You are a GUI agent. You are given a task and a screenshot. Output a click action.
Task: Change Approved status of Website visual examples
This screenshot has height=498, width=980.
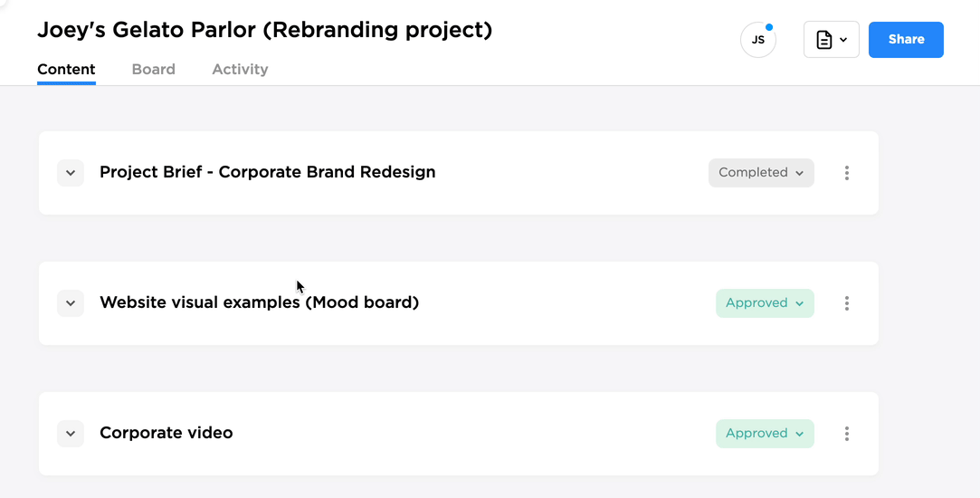[765, 303]
